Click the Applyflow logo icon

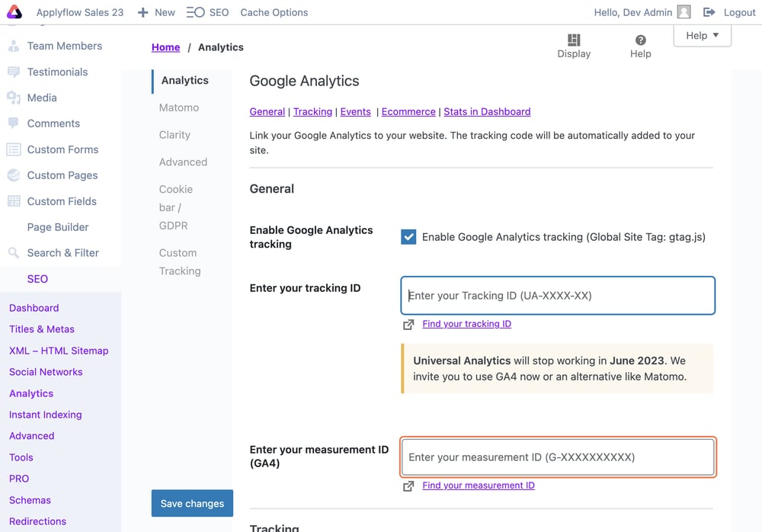[x=14, y=12]
